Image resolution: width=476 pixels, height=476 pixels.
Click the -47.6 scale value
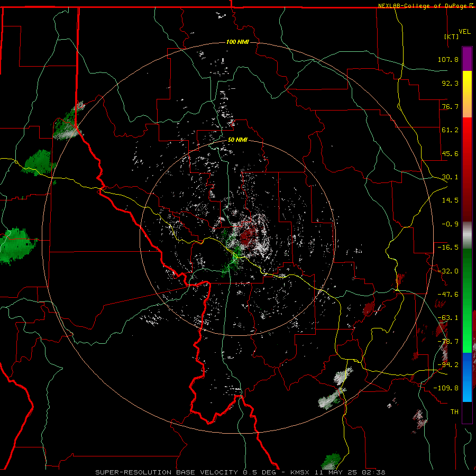(x=448, y=295)
